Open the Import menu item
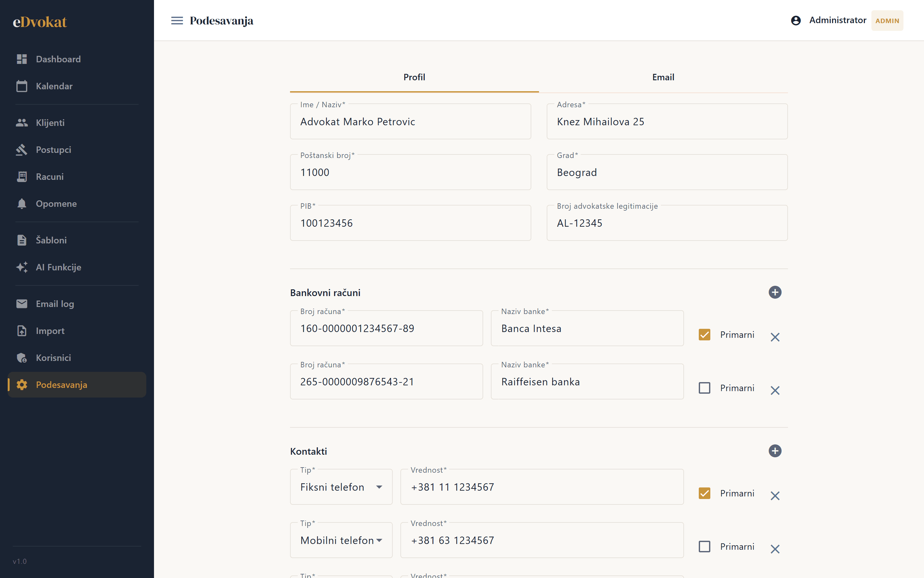 click(77, 331)
